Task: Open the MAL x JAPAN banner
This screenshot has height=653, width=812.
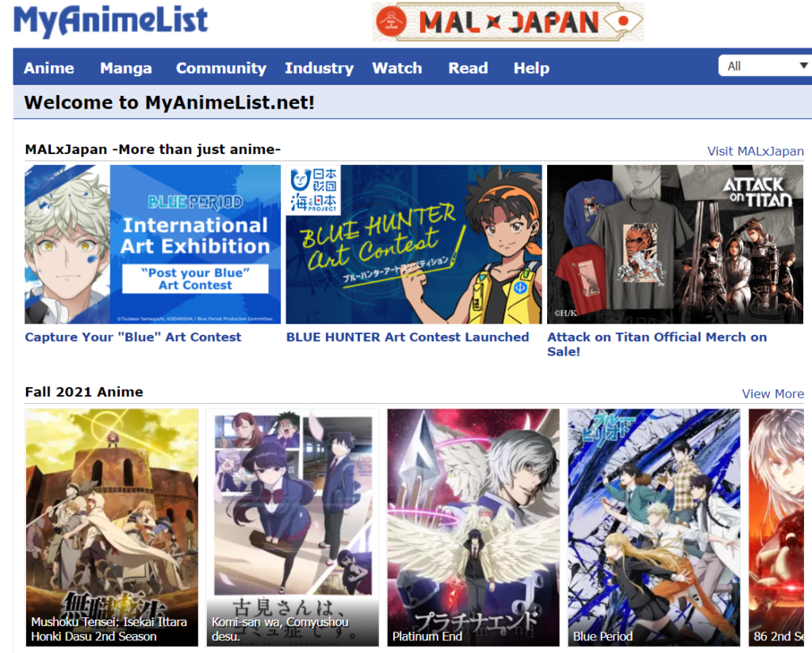Action: [508, 21]
